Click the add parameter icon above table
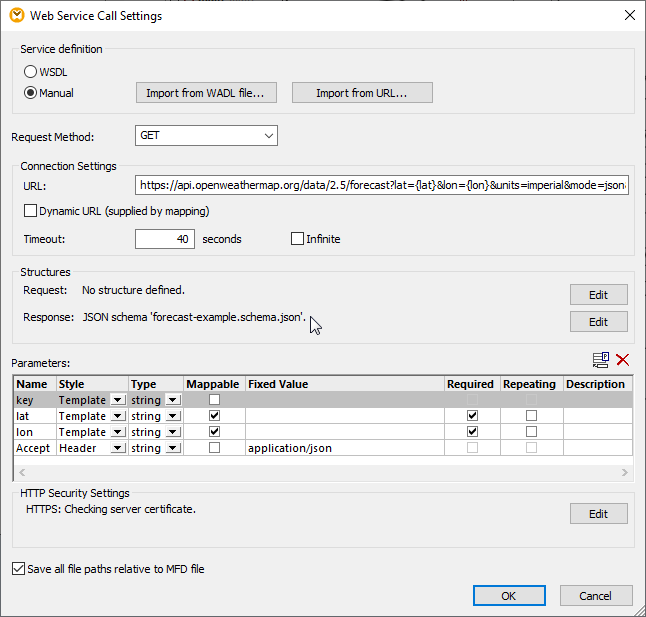Screen dimensions: 646x617 point(601,360)
